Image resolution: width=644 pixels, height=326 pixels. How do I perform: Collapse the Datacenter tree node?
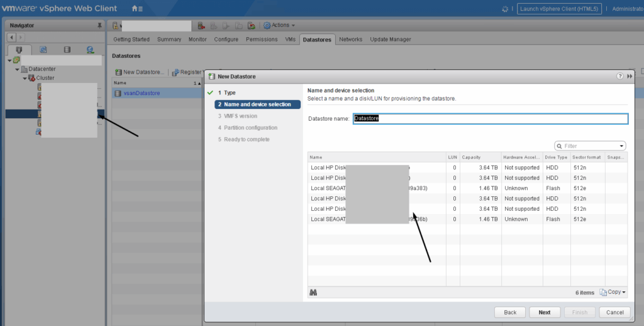[17, 69]
